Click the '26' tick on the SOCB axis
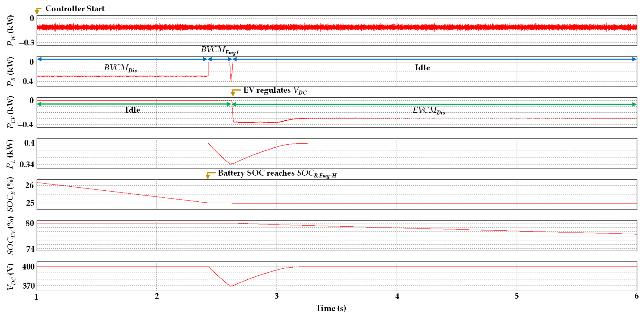644x316 pixels. coord(30,186)
